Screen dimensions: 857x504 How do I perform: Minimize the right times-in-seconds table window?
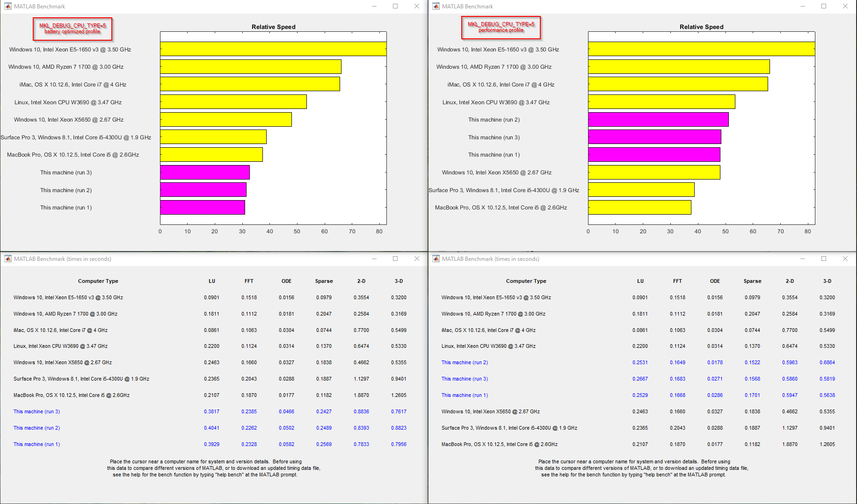[803, 259]
